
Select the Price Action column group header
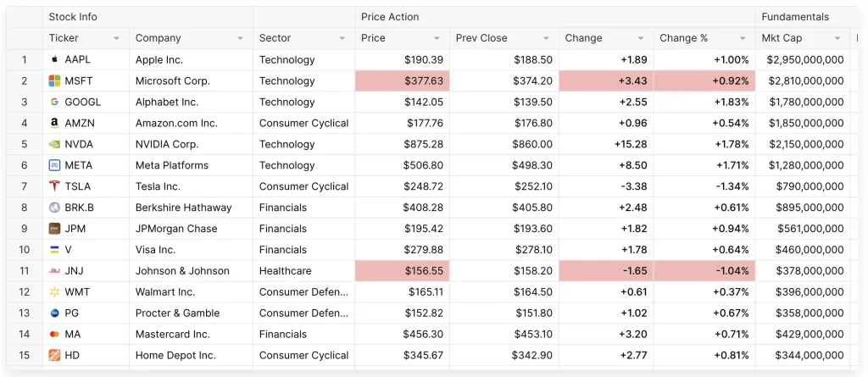[390, 17]
